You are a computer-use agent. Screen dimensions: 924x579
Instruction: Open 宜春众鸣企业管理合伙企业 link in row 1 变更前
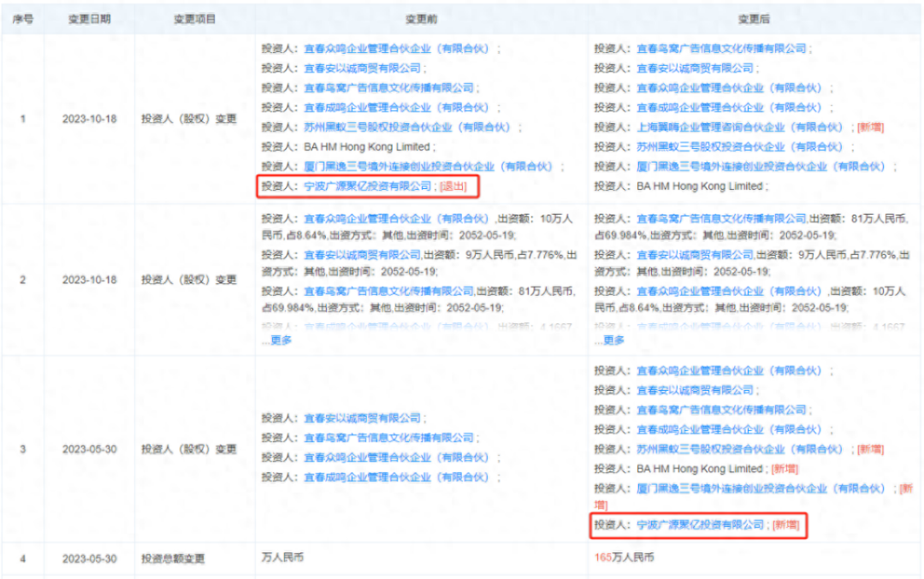(397, 48)
